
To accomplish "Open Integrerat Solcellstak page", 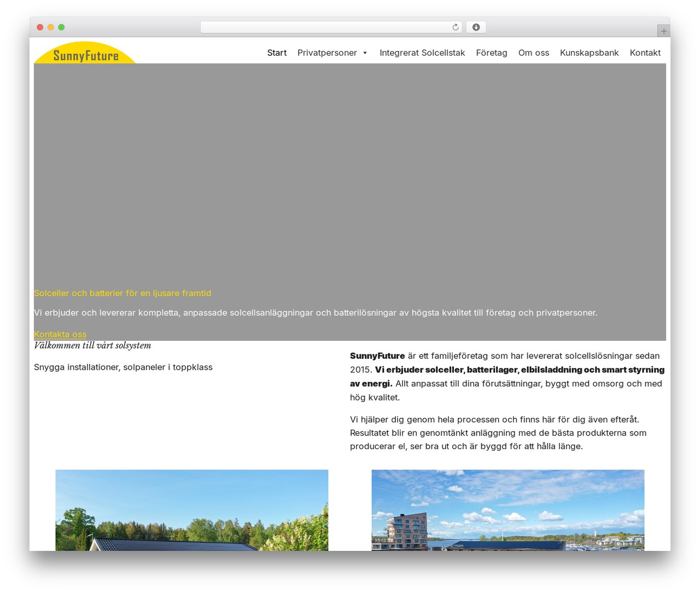I will 422,53.
